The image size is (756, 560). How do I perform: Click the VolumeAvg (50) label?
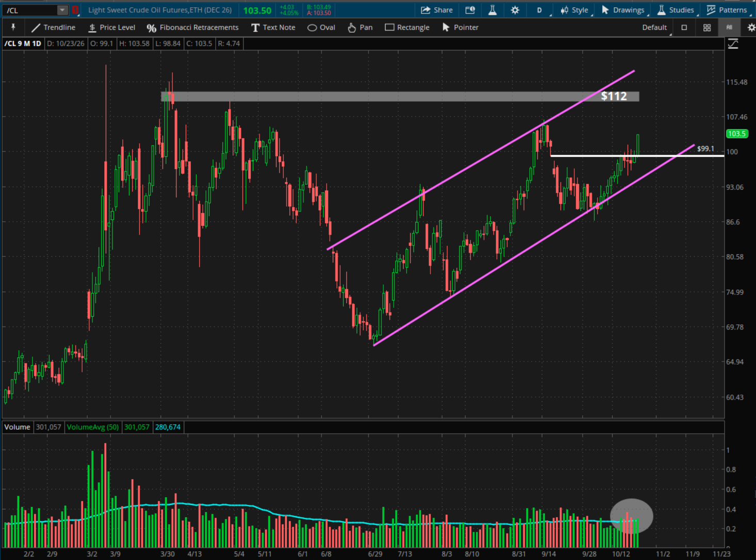coord(93,427)
